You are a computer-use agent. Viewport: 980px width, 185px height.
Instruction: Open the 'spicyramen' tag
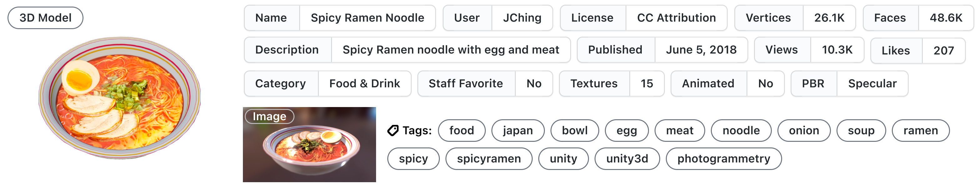click(489, 159)
